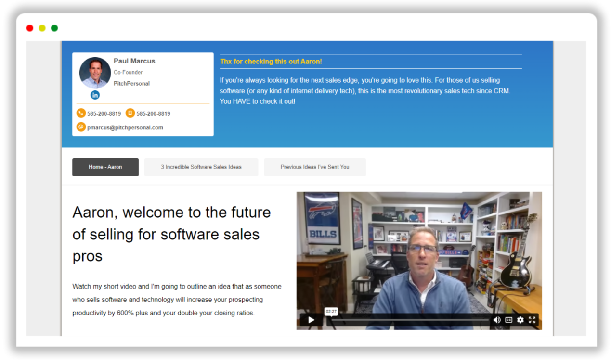
Task: Click the red window close button
Action: [30, 28]
